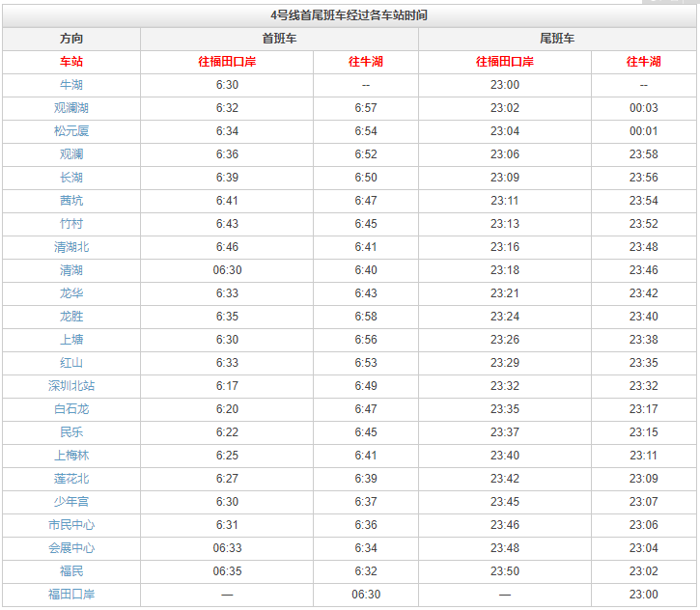Open the 白石龙 station link
The height and width of the screenshot is (610, 700).
click(71, 409)
